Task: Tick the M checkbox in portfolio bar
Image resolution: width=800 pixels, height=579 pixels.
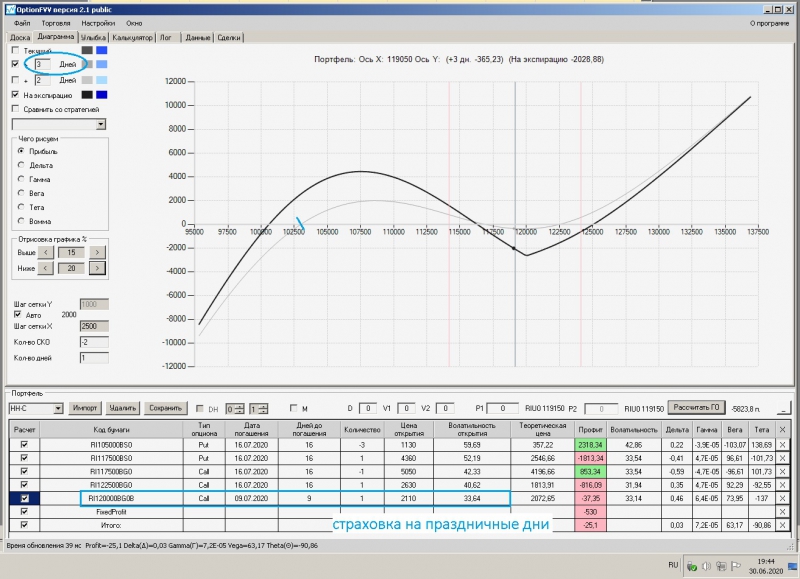Action: coord(293,408)
